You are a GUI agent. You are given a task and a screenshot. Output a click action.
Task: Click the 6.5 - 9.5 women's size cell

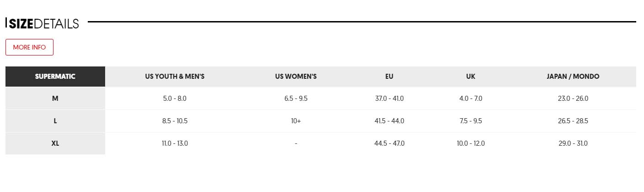296,99
